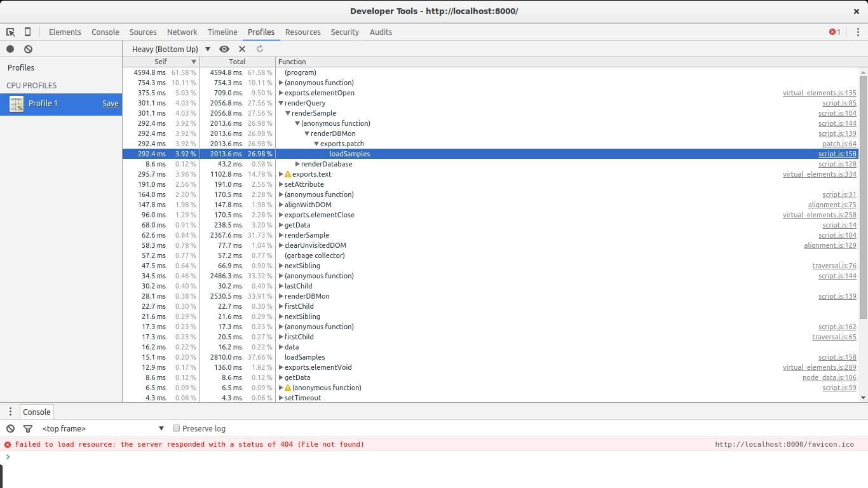Open alignment.js:75 source link
The width and height of the screenshot is (868, 488).
click(x=832, y=205)
